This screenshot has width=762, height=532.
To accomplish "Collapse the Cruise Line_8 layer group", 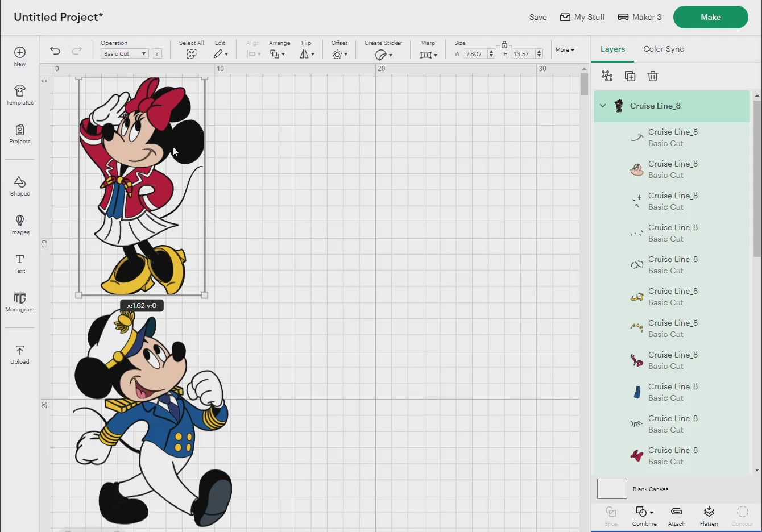I will [x=603, y=106].
